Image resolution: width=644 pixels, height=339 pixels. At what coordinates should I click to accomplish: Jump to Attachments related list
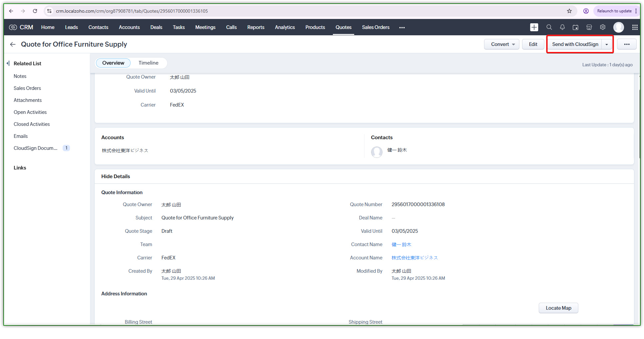click(28, 100)
